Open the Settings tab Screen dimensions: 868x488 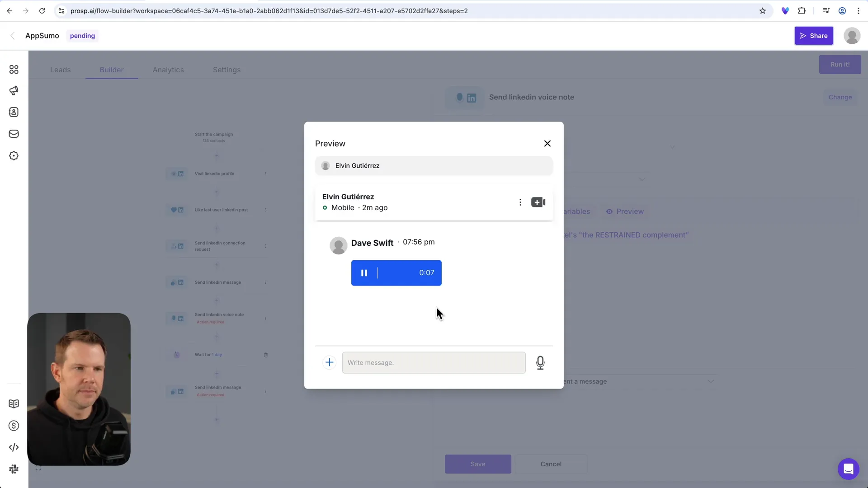[x=226, y=70]
